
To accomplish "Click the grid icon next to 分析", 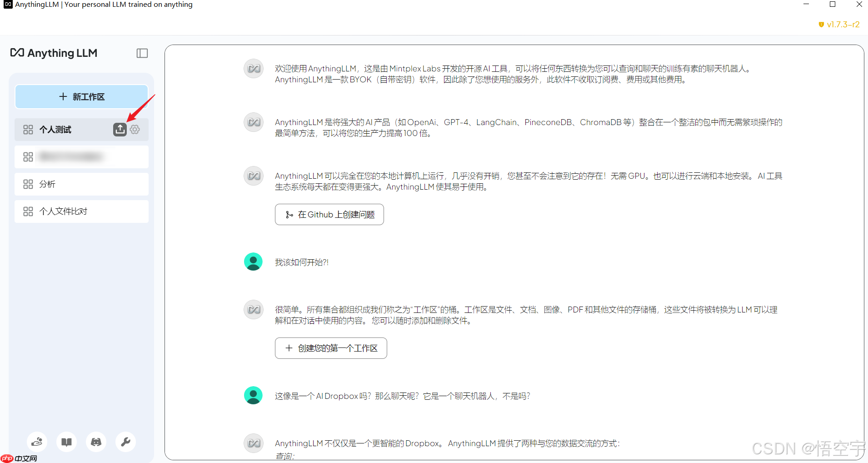I will pyautogui.click(x=28, y=184).
